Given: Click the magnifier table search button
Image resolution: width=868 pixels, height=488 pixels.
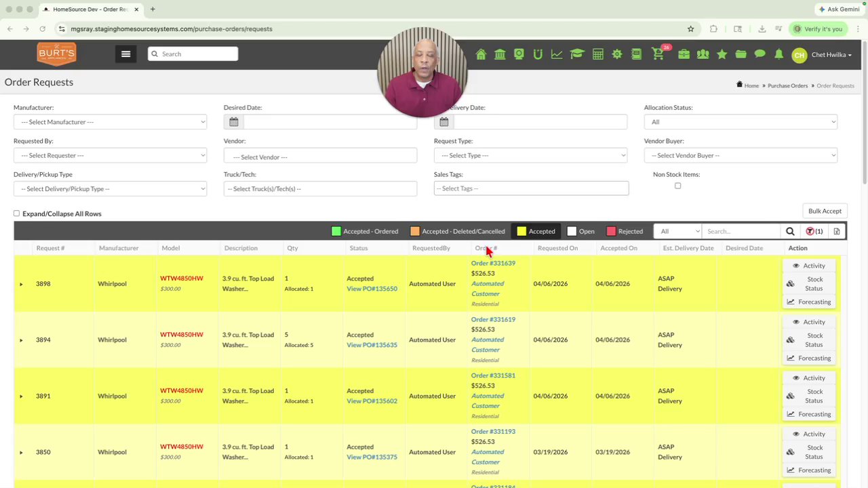Looking at the screenshot, I should [x=790, y=231].
